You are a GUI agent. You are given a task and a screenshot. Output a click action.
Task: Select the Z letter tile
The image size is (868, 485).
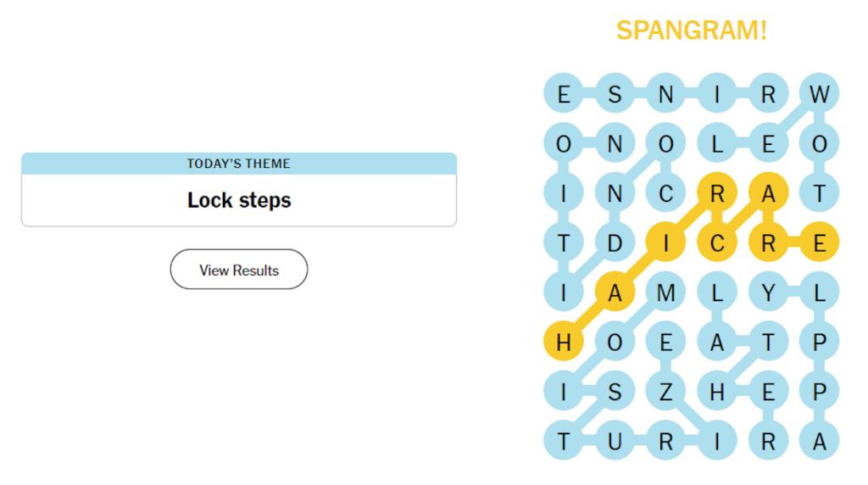tap(666, 392)
